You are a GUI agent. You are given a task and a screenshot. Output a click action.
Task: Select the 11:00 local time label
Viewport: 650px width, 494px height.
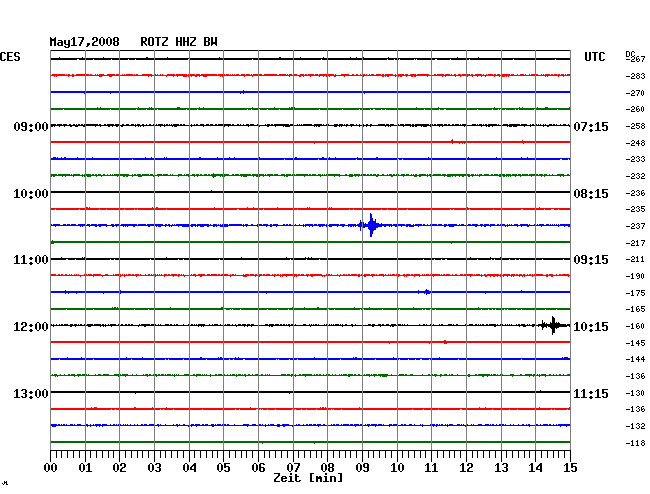31,260
